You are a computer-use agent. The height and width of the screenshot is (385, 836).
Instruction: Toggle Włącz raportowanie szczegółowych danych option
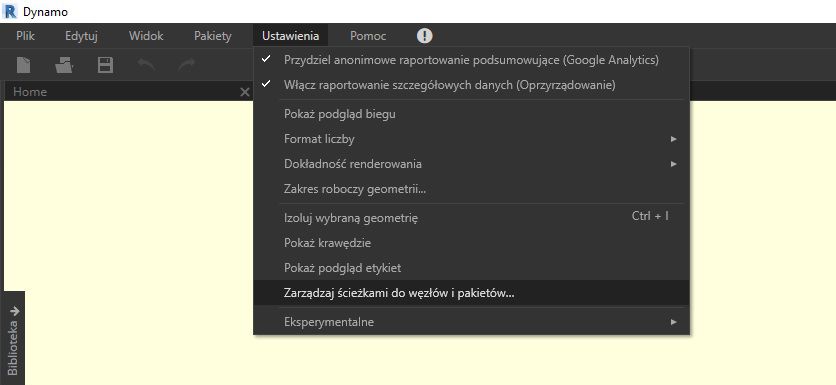point(471,85)
